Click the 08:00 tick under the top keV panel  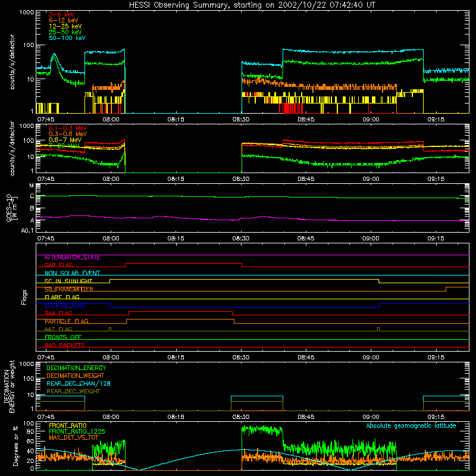[x=111, y=120]
